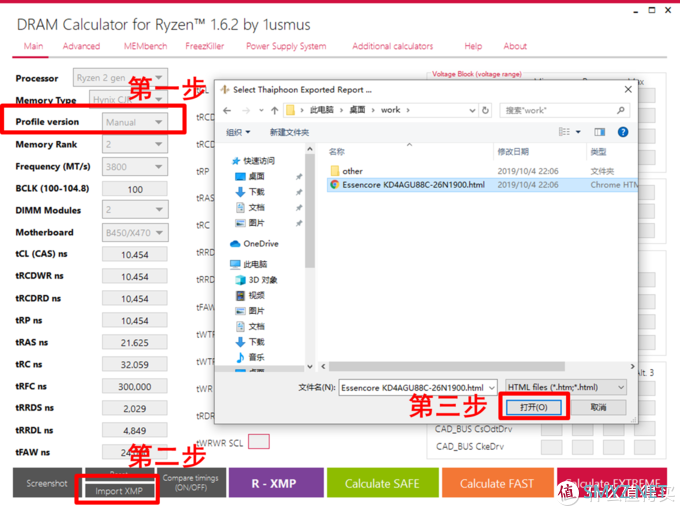Viewport: 680px width, 511px height.
Task: Click 'work' in the breadcrumb path
Action: [390, 110]
